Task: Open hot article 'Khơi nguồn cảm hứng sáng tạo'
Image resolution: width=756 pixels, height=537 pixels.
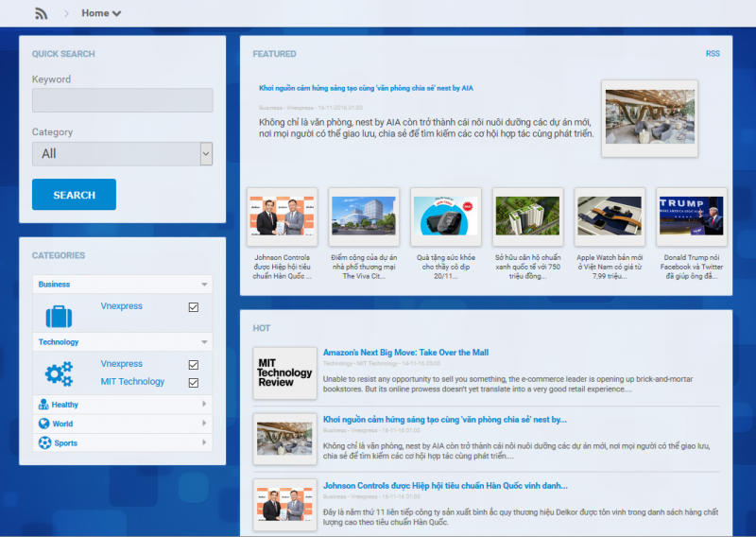Action: 445,420
